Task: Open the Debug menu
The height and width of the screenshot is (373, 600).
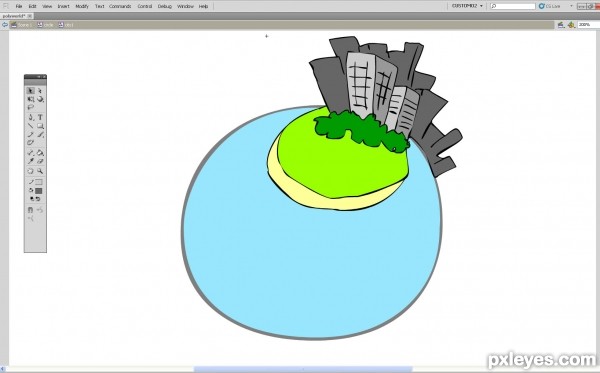Action: coord(165,6)
